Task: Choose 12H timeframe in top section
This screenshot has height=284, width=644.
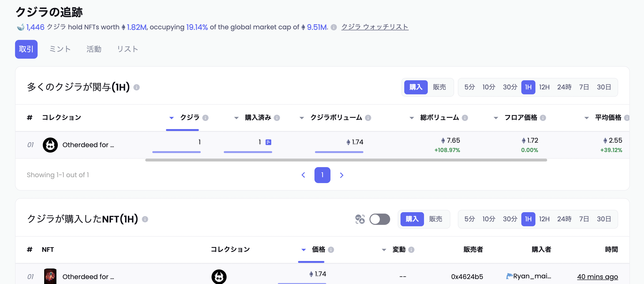Action: (544, 87)
